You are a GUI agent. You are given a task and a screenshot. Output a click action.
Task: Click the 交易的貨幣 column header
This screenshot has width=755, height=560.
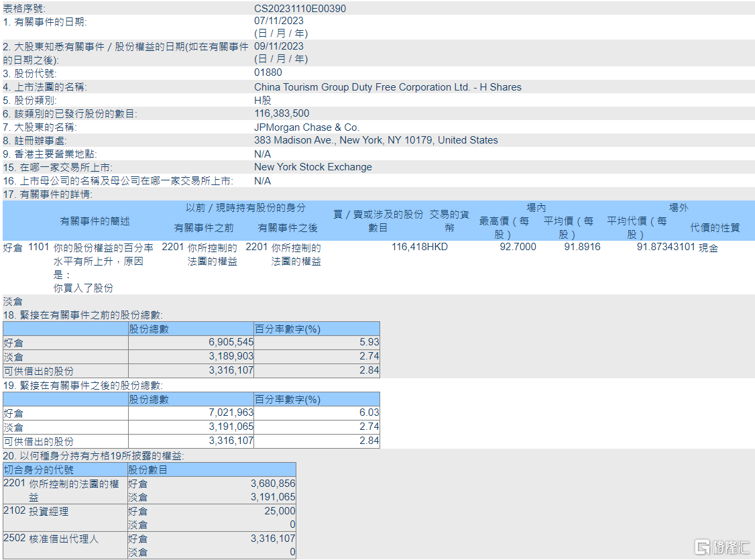(449, 221)
